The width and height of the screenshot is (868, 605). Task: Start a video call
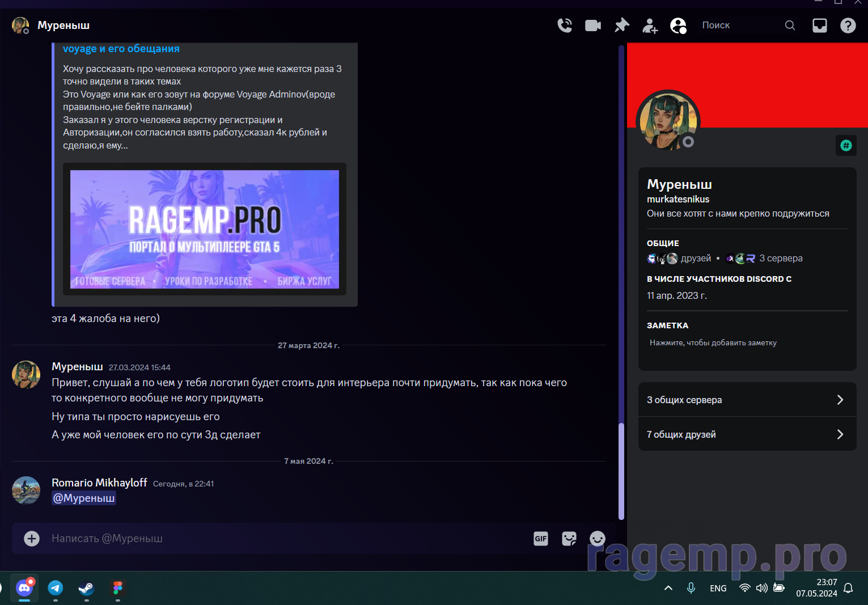[x=593, y=26]
